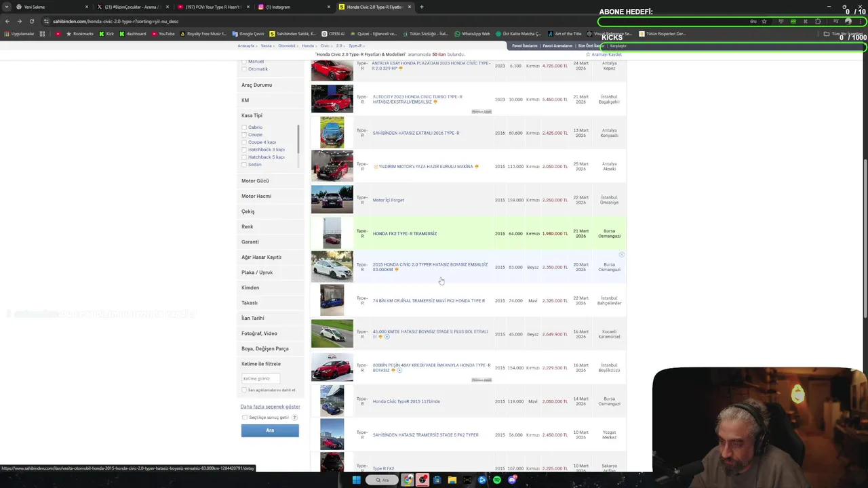Open Favori Aramalarım menu item
This screenshot has width=868, height=488.
pyautogui.click(x=557, y=46)
